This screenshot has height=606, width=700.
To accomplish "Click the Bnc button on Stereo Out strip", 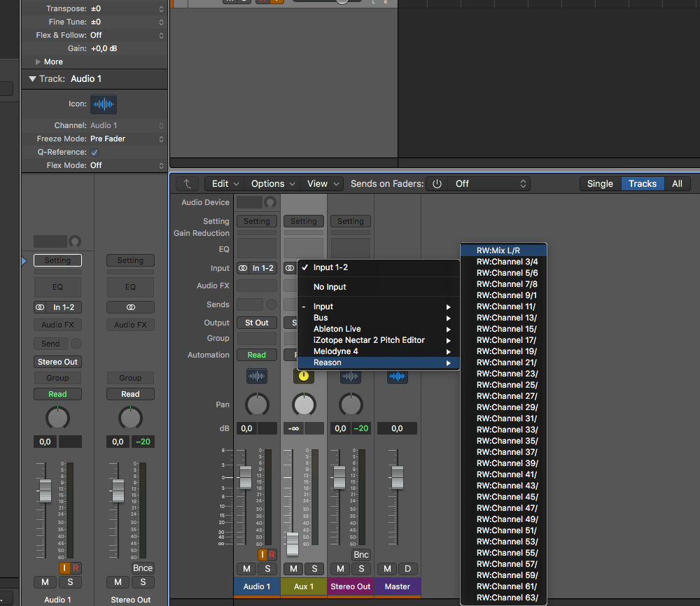I will [360, 555].
